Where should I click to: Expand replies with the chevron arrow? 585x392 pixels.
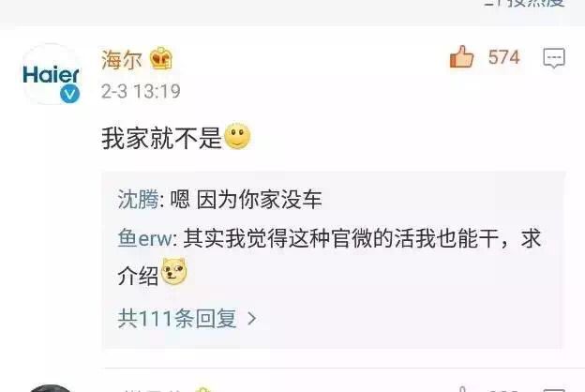[252, 319]
